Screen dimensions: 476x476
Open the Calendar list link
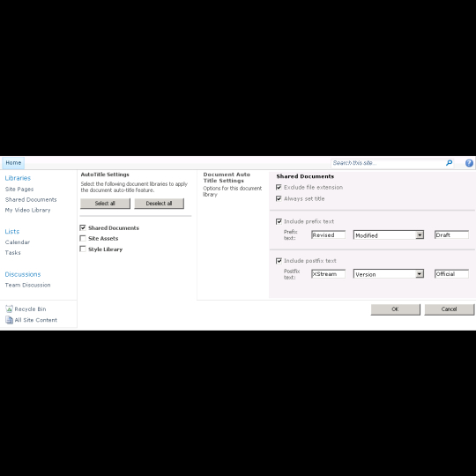[18, 242]
